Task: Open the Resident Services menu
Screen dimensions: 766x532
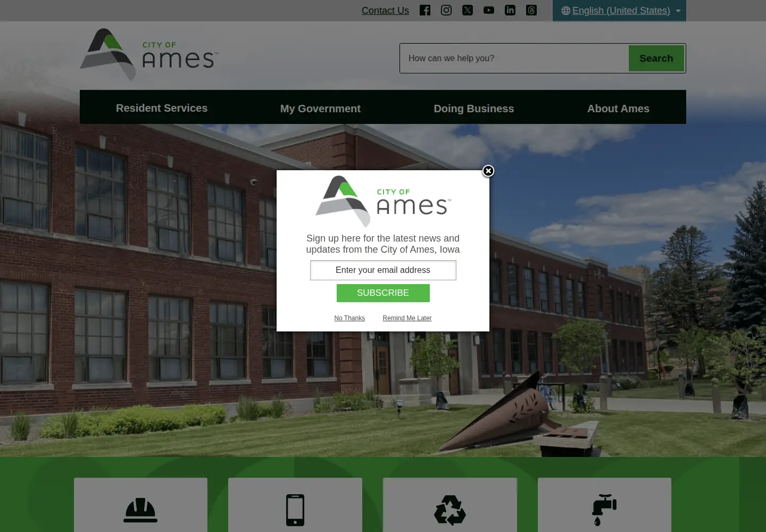Action: point(162,108)
